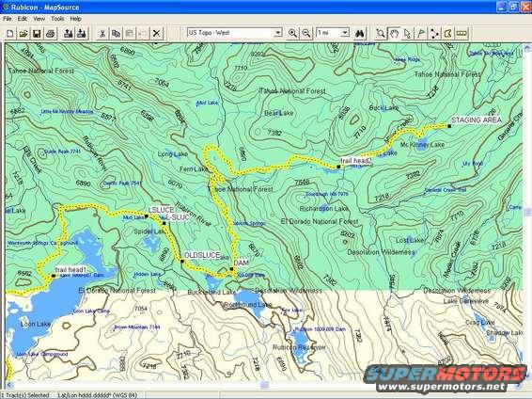Click the New document icon
The image size is (532, 399).
pos(10,33)
